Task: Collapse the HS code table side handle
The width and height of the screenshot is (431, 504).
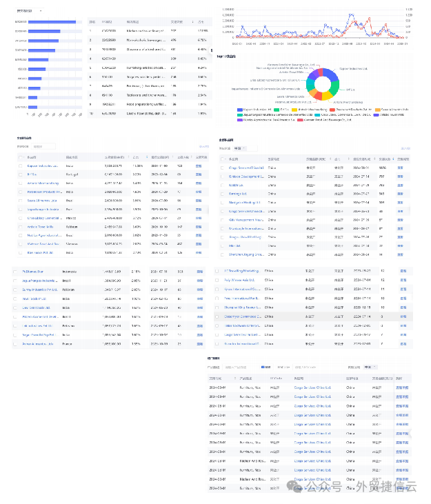Action: (211, 50)
